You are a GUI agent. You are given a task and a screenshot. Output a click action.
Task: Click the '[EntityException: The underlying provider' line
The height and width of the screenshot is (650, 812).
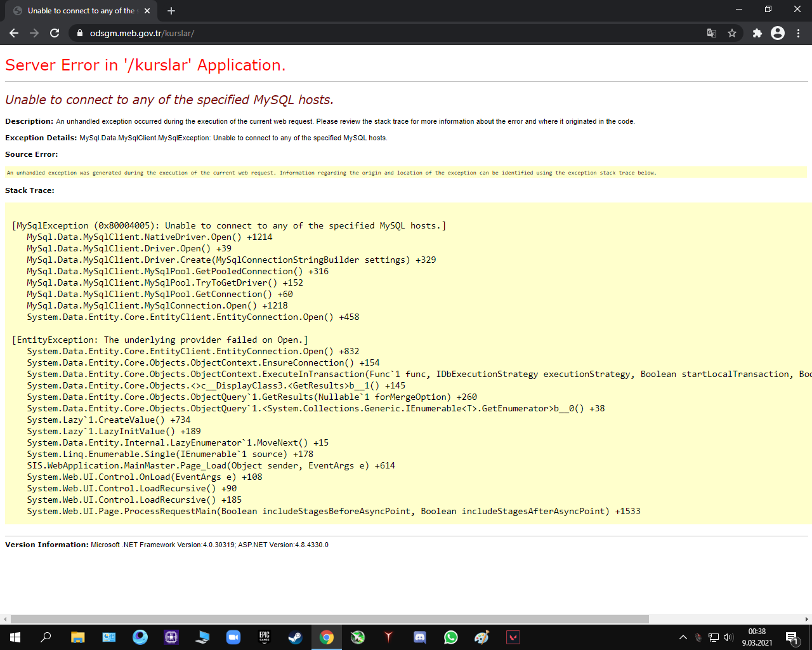click(x=160, y=340)
